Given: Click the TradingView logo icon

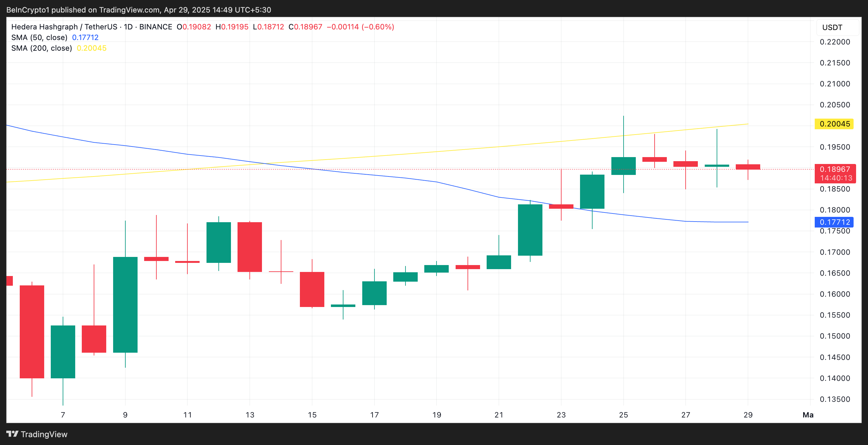Looking at the screenshot, I should 12,434.
